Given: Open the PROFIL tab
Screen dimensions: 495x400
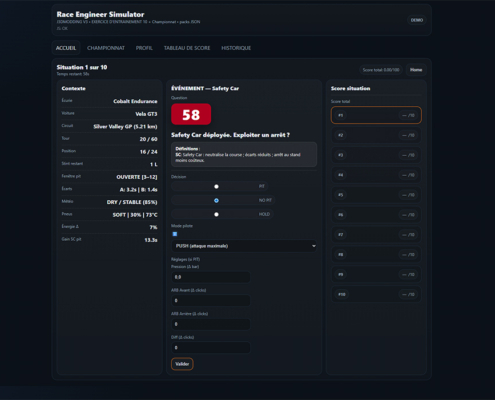Looking at the screenshot, I should tap(144, 48).
